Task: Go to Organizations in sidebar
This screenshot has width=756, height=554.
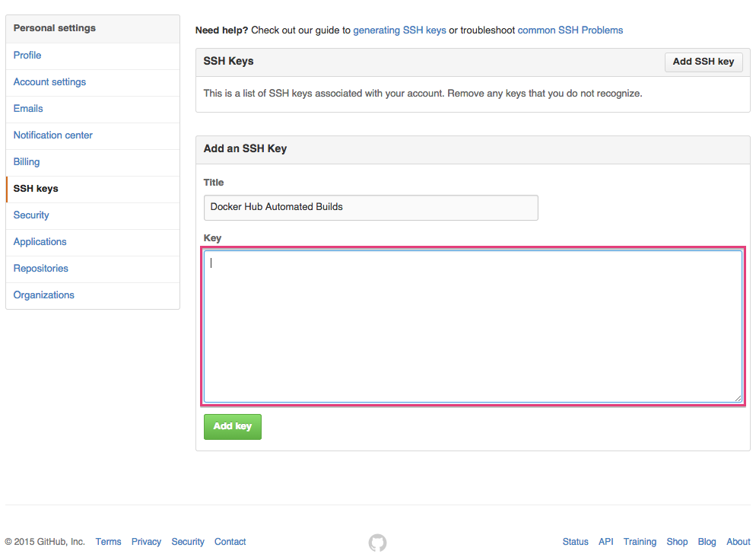Action: tap(44, 295)
